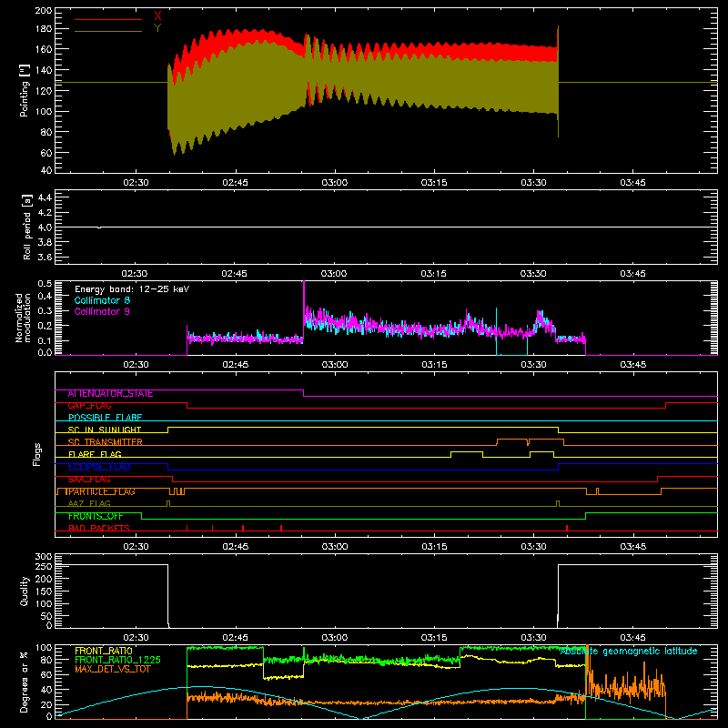Click the FRONTS_OFF flag label
This screenshot has height=728, width=728.
coord(96,516)
